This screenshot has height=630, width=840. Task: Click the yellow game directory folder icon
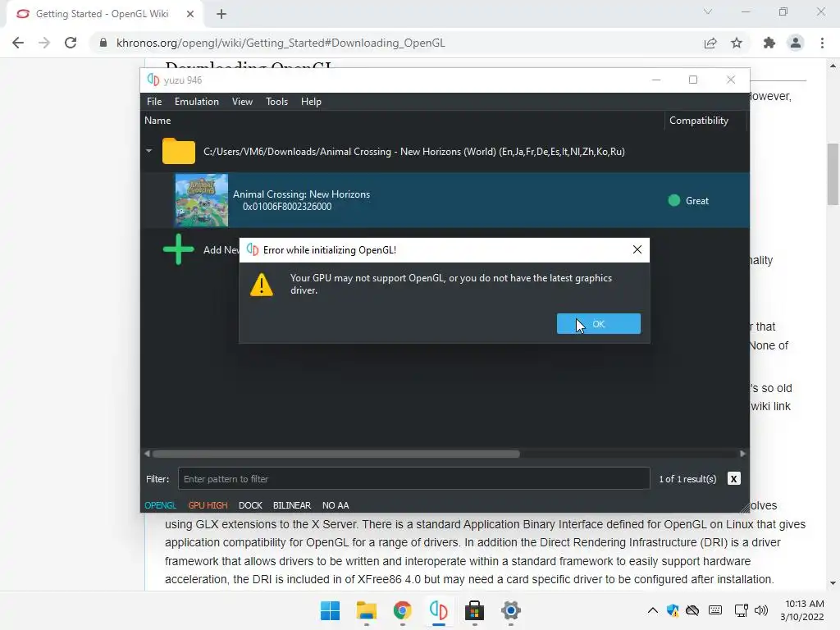point(179,151)
